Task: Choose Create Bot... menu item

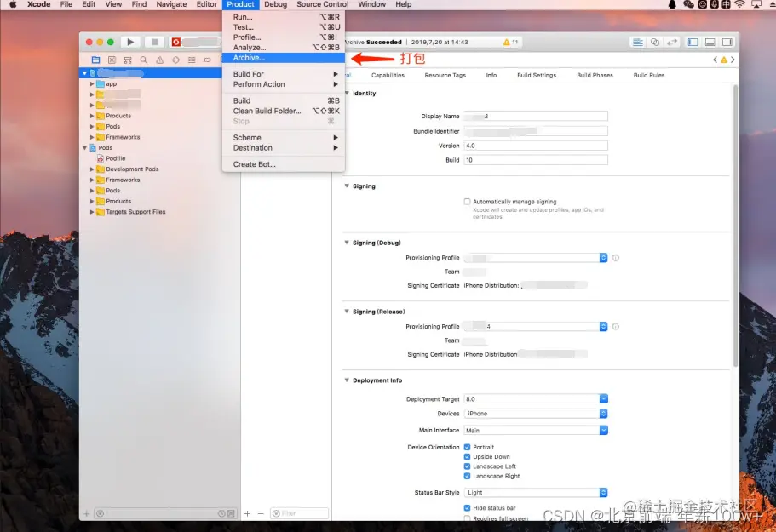Action: 284,164
